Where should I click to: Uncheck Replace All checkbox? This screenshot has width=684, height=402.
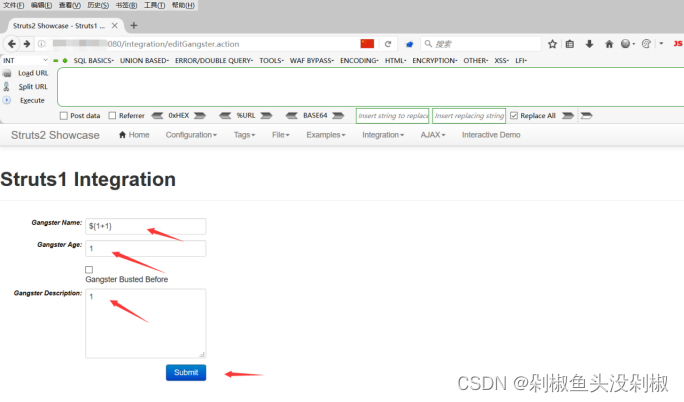point(514,116)
